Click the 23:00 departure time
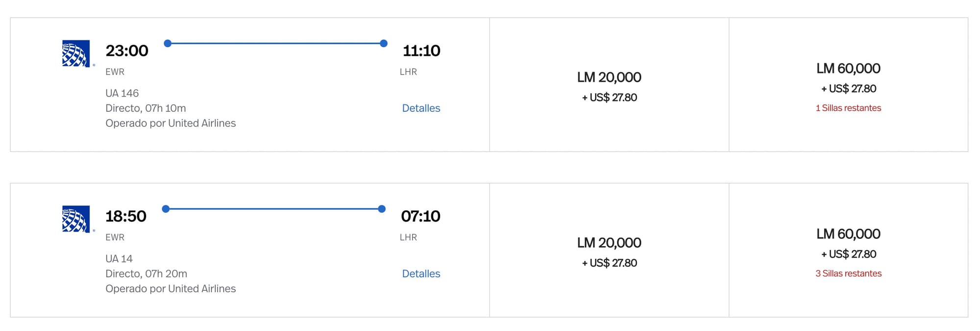 (127, 51)
